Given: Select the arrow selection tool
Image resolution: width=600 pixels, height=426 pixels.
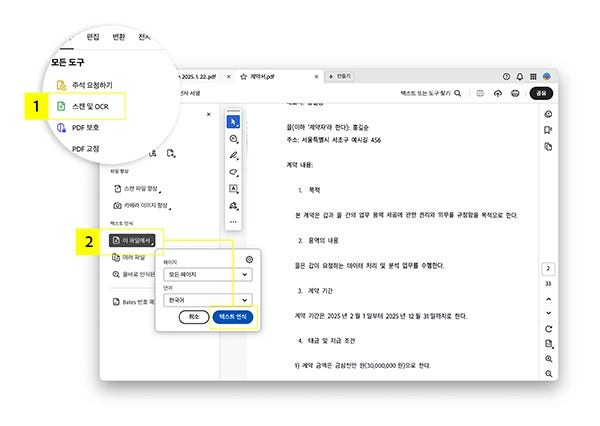Looking at the screenshot, I should [233, 122].
